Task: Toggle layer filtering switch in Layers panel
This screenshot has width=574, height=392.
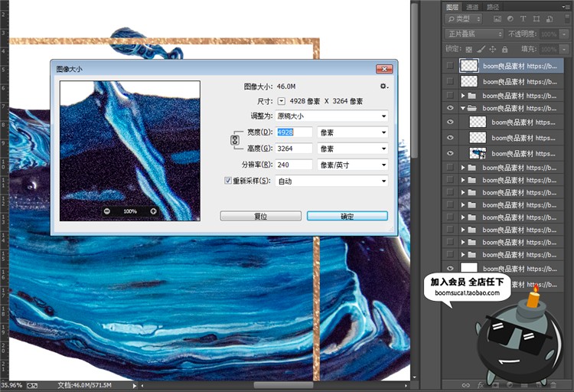Action: tap(566, 18)
